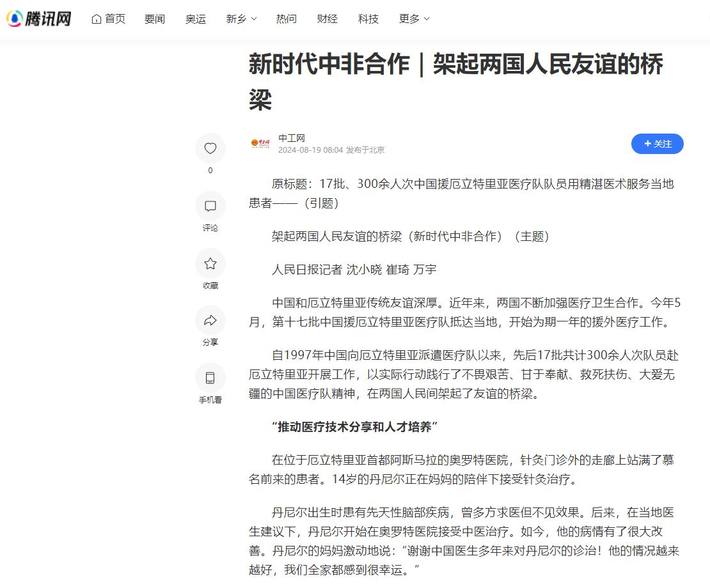Switch to 科技 tech section
710x588 pixels.
368,19
